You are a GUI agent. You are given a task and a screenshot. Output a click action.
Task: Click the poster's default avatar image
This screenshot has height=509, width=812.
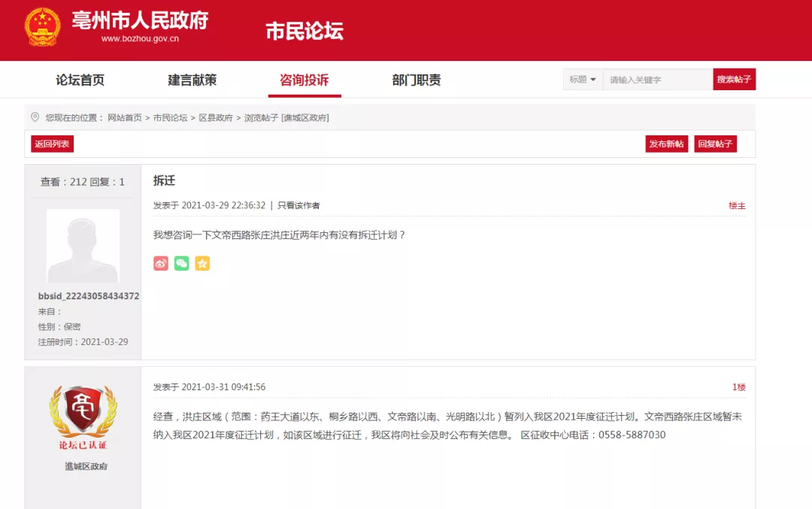coord(83,246)
